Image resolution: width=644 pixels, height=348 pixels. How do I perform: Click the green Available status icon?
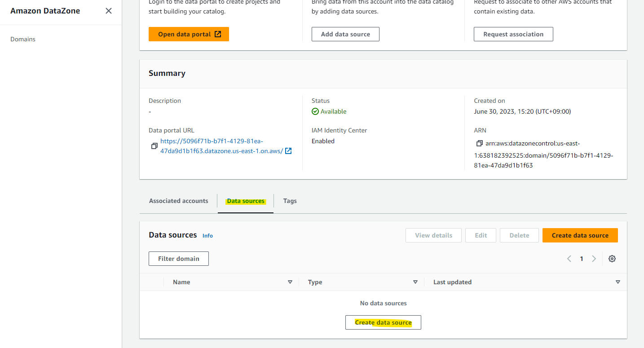315,111
